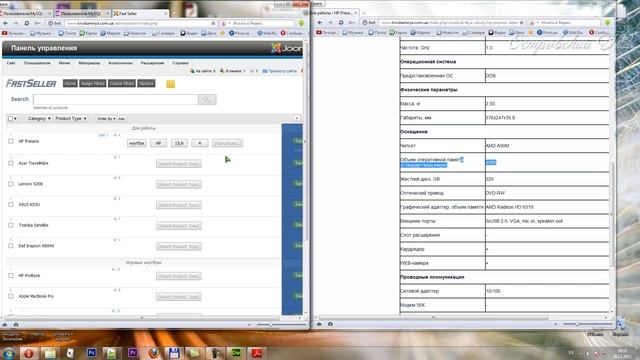Open Firefox from the taskbar

pyautogui.click(x=153, y=353)
